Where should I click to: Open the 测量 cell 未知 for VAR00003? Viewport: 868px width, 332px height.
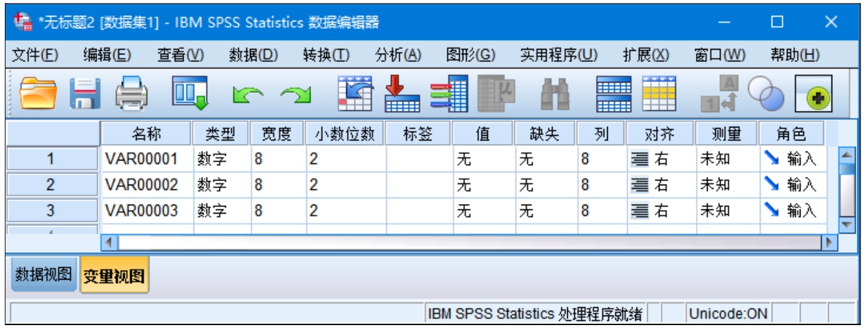(727, 211)
